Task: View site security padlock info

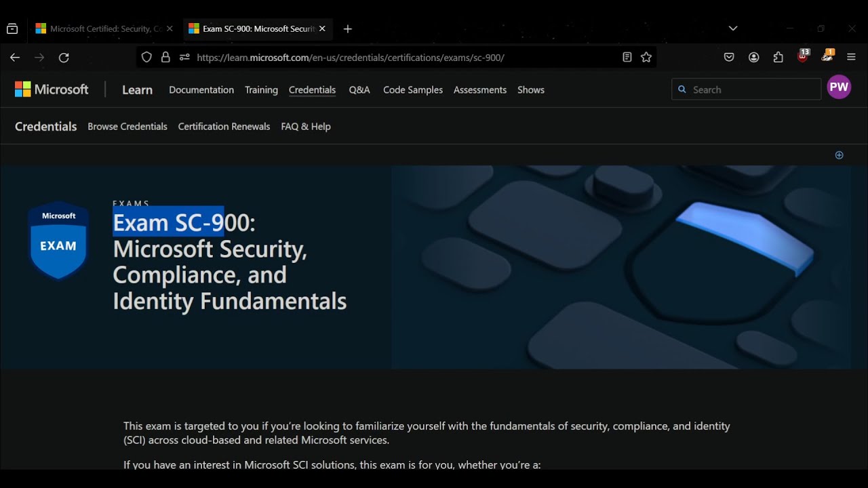Action: pos(165,58)
